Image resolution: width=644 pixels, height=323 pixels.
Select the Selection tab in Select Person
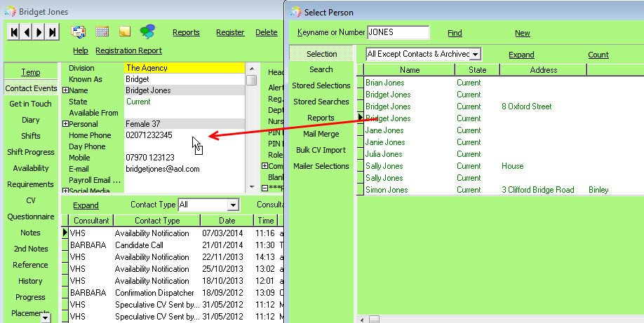[x=321, y=54]
